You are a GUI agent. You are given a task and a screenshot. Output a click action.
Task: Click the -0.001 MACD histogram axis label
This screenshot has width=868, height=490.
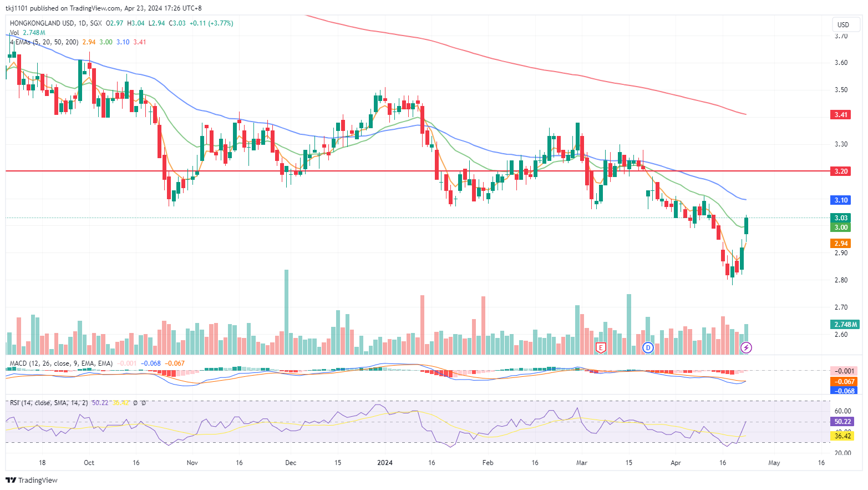[844, 371]
